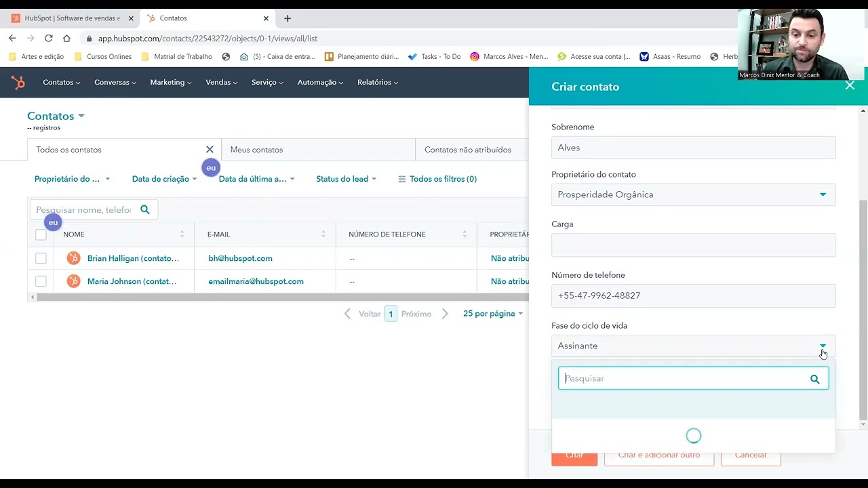Viewport: 868px width, 488px height.
Task: Go to next page arrow Próximo
Action: (x=445, y=314)
